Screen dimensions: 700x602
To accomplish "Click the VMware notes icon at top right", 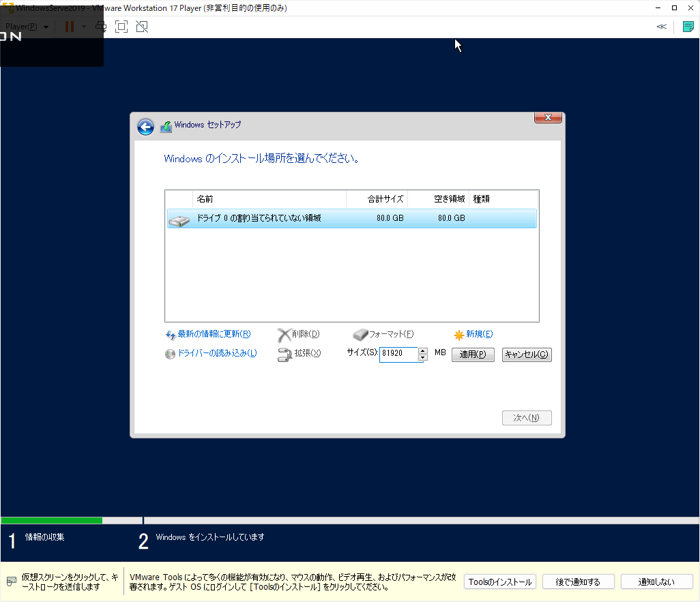I will tap(688, 27).
